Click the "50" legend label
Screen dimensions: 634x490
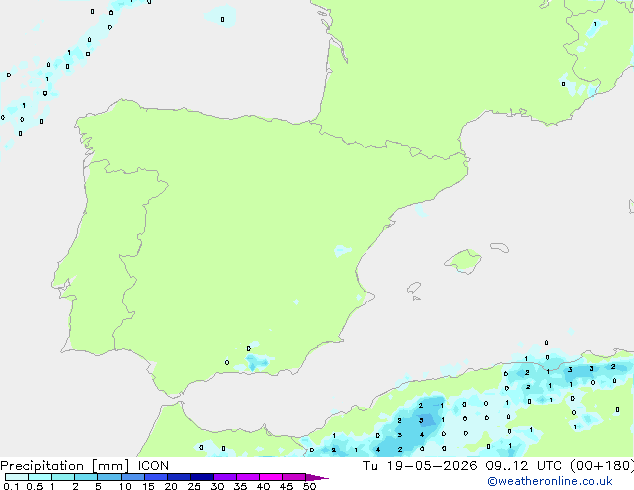(x=309, y=486)
